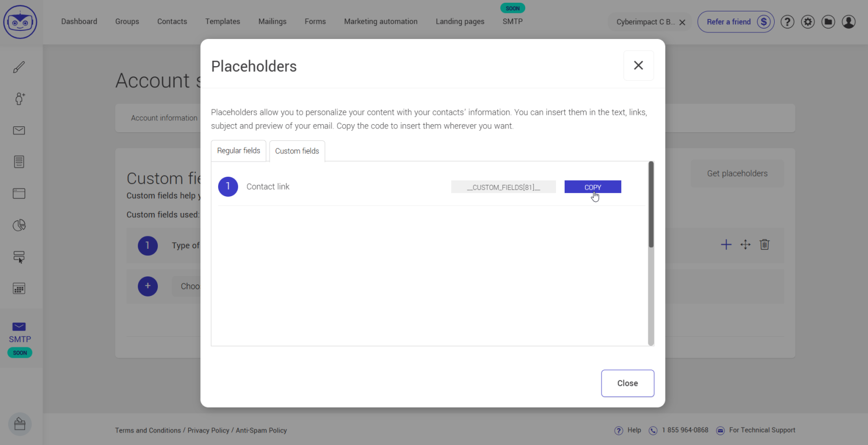Open the Landing pages menu
This screenshot has width=868, height=445.
tap(460, 22)
